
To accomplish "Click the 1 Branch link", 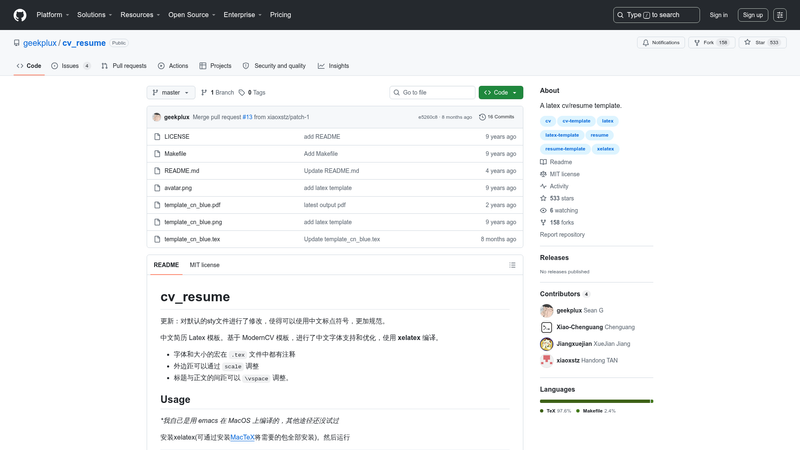I will [217, 92].
